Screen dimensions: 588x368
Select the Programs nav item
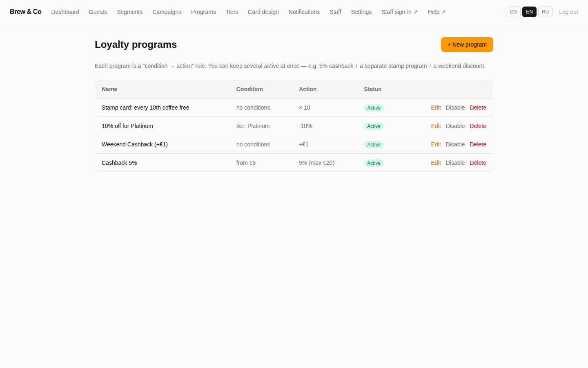pyautogui.click(x=203, y=12)
